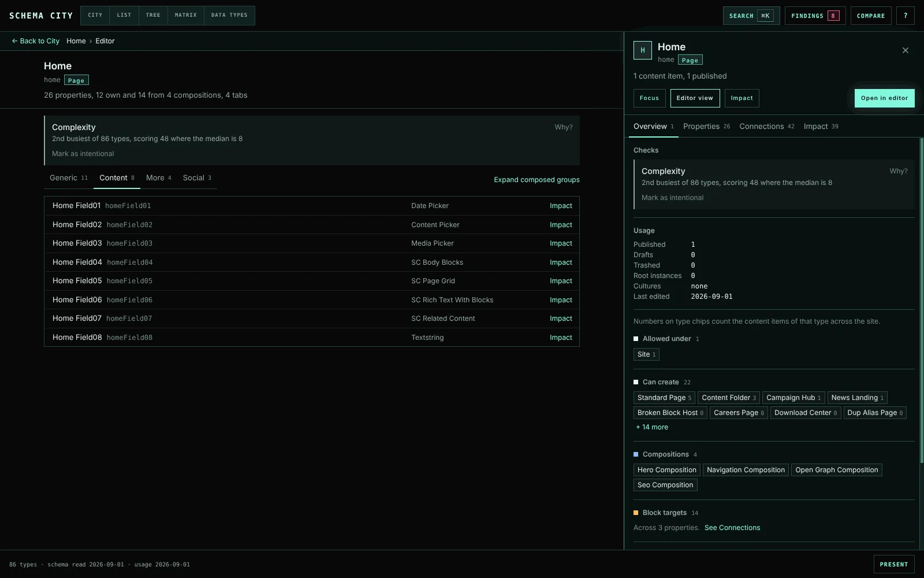The image size is (924, 578).
Task: Click the Seo Composition chip
Action: (665, 485)
